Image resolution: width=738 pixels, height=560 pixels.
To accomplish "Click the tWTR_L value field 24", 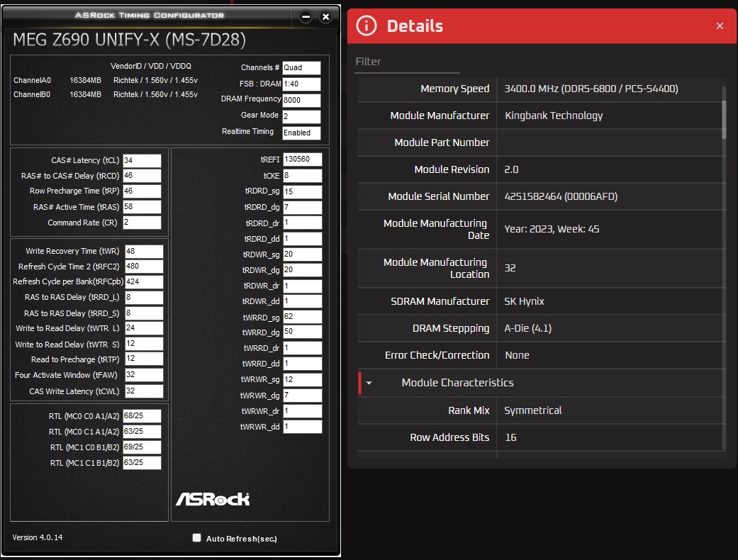I will tap(144, 328).
